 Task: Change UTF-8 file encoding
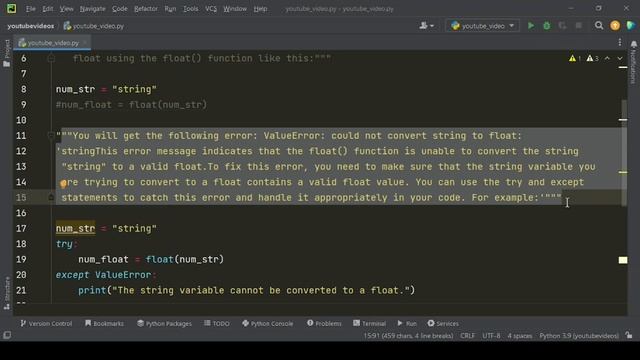pos(491,336)
